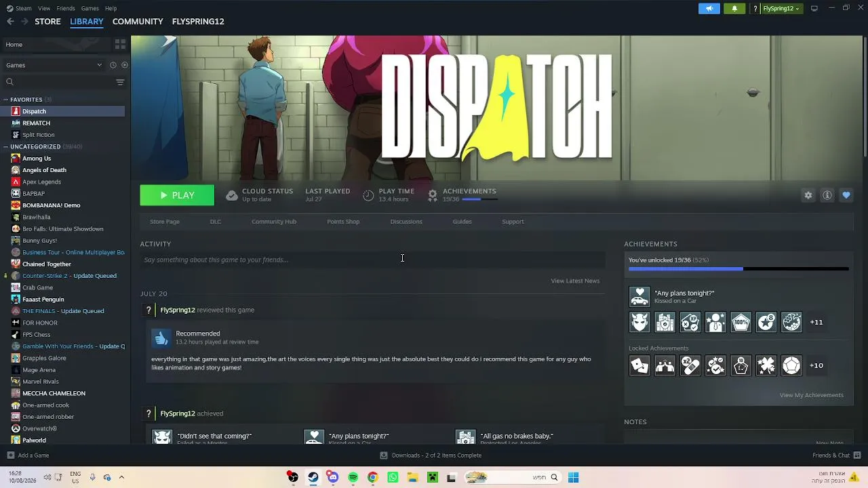The image size is (868, 488).
Task: Open File Explorer from the taskbar
Action: pyautogui.click(x=412, y=477)
